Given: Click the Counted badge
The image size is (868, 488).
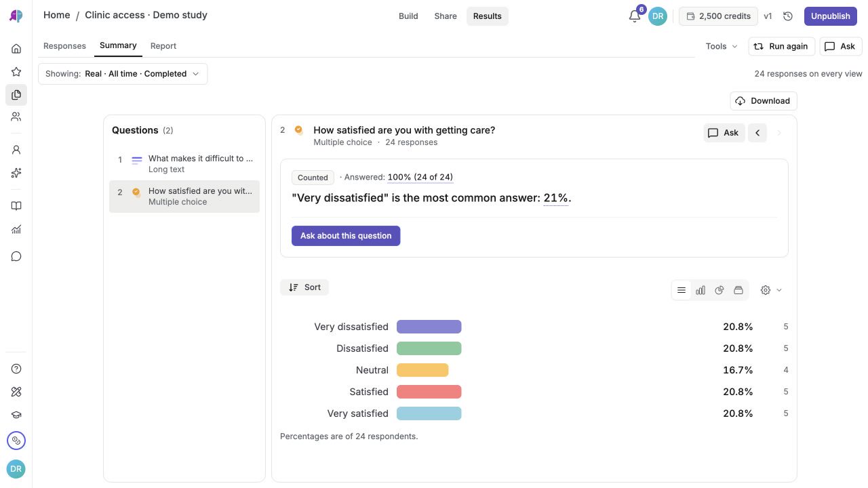Looking at the screenshot, I should tap(313, 178).
